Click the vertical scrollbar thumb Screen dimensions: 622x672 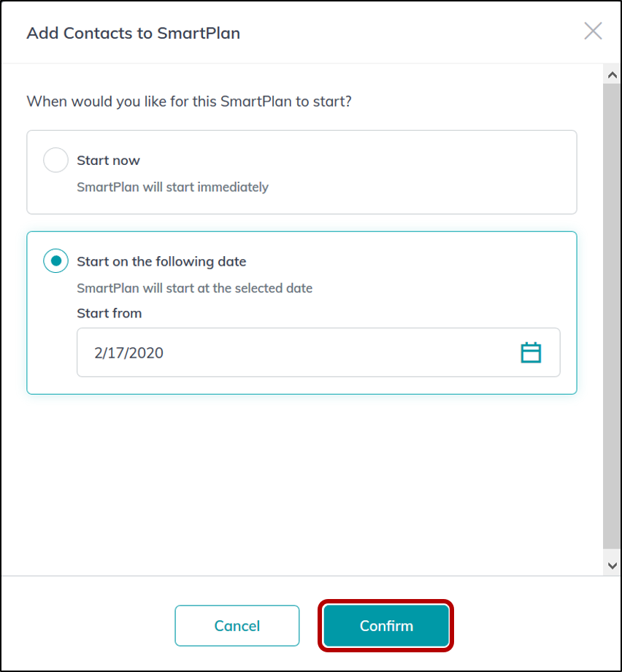612,316
